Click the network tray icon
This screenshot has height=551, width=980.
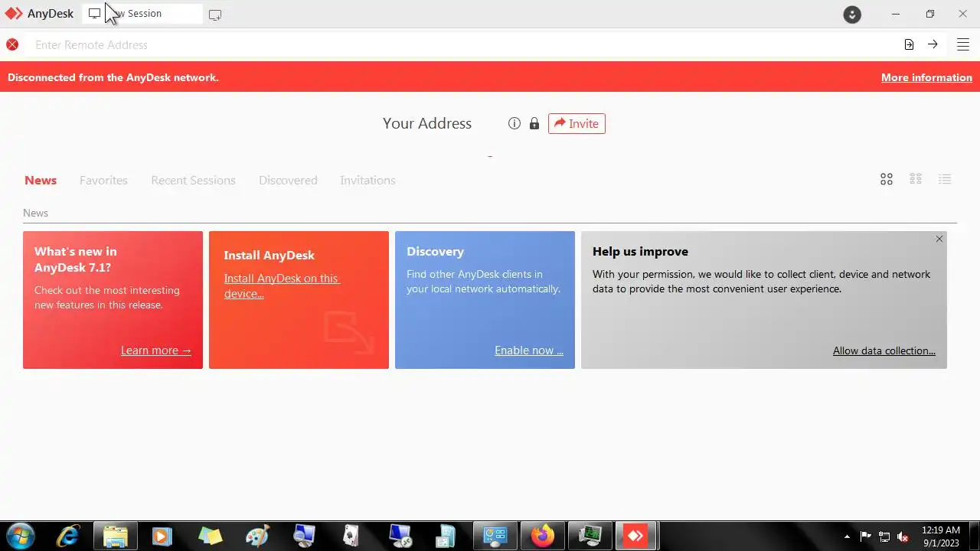(x=884, y=536)
